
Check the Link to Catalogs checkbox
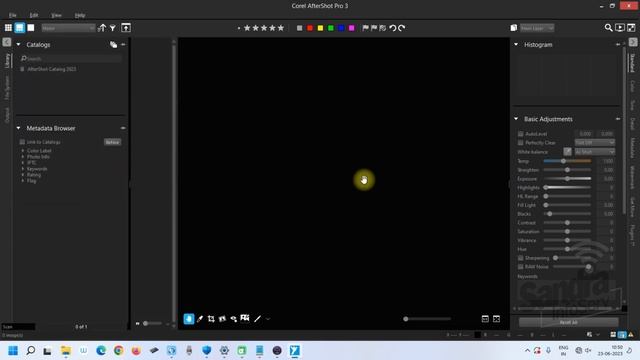22,142
